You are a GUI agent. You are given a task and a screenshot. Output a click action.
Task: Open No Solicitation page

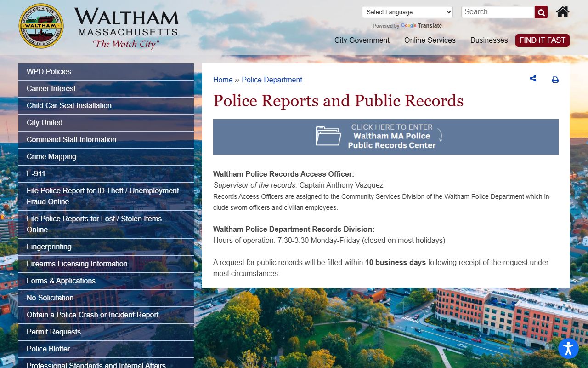[106, 298]
